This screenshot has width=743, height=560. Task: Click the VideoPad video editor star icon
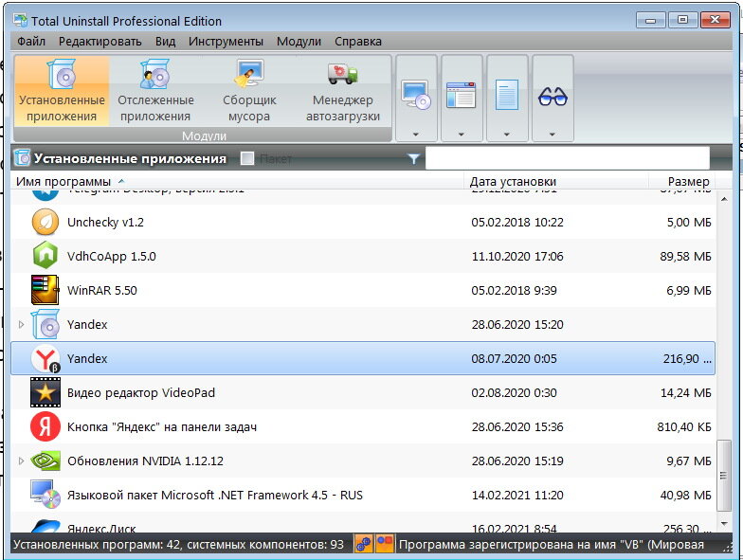45,392
